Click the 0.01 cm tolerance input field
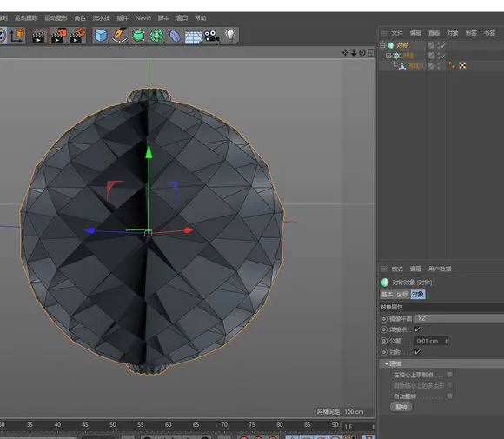Viewport: 504px width, 439px height. [431, 341]
